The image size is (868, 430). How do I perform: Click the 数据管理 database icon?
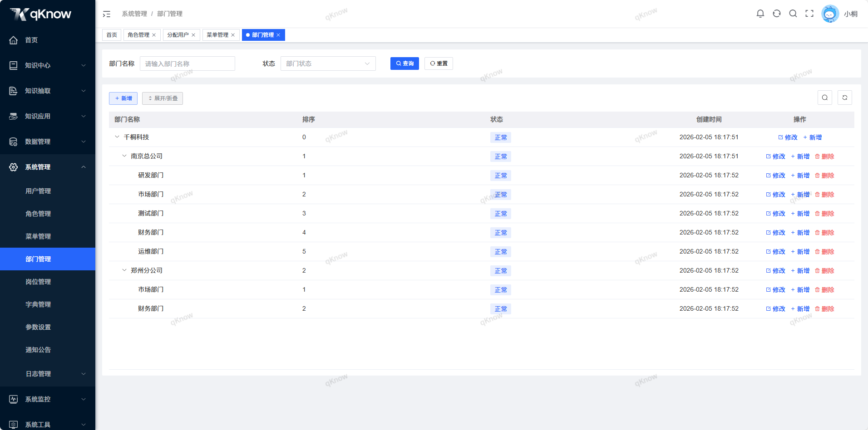coord(14,142)
